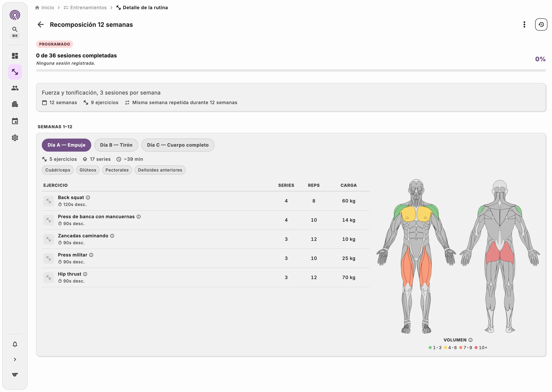Show info for Back squat exercise

(x=88, y=198)
